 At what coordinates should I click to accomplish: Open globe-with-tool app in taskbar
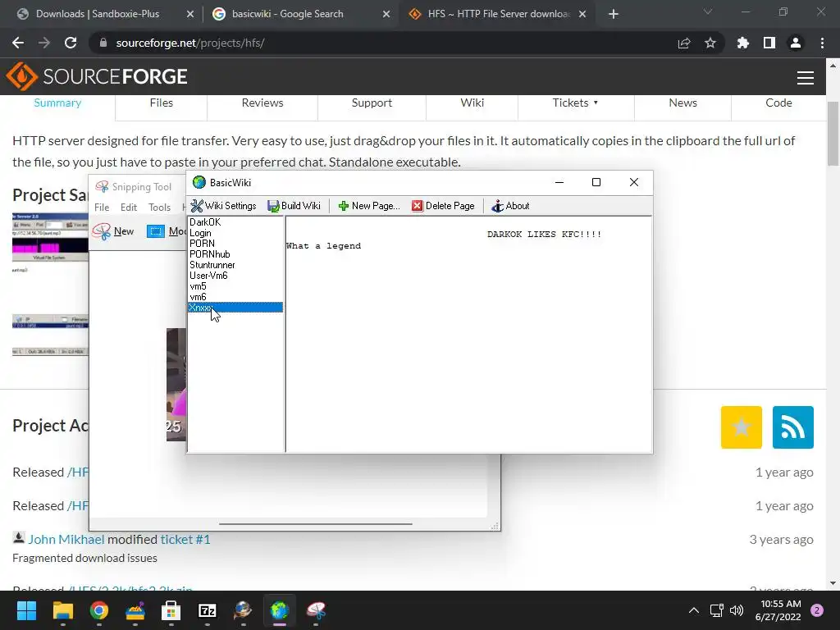click(243, 610)
